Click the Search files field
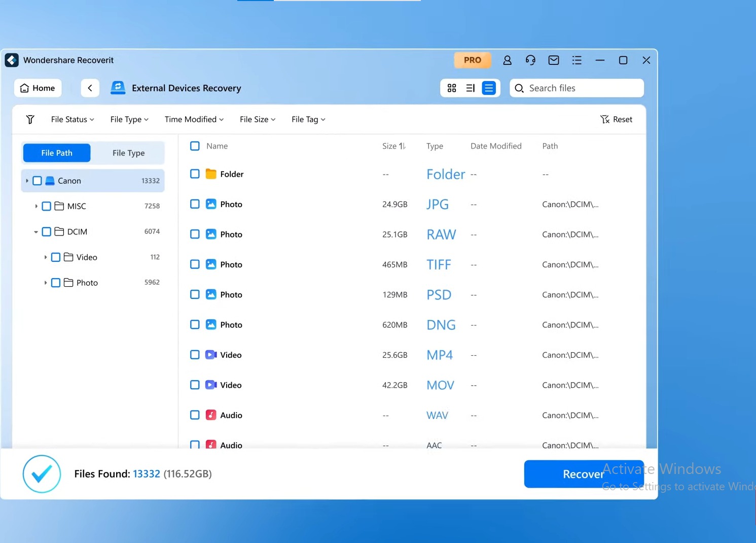This screenshot has width=756, height=543. 577,88
